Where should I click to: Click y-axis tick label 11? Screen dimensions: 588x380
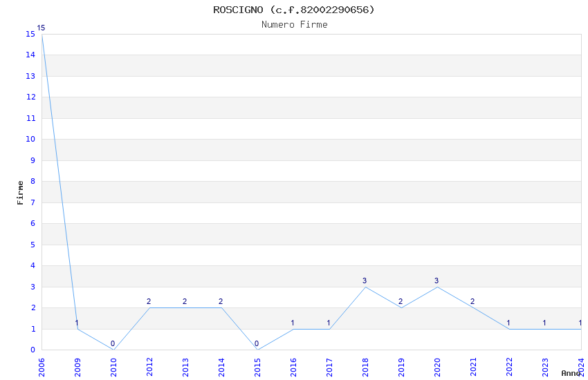(x=30, y=118)
